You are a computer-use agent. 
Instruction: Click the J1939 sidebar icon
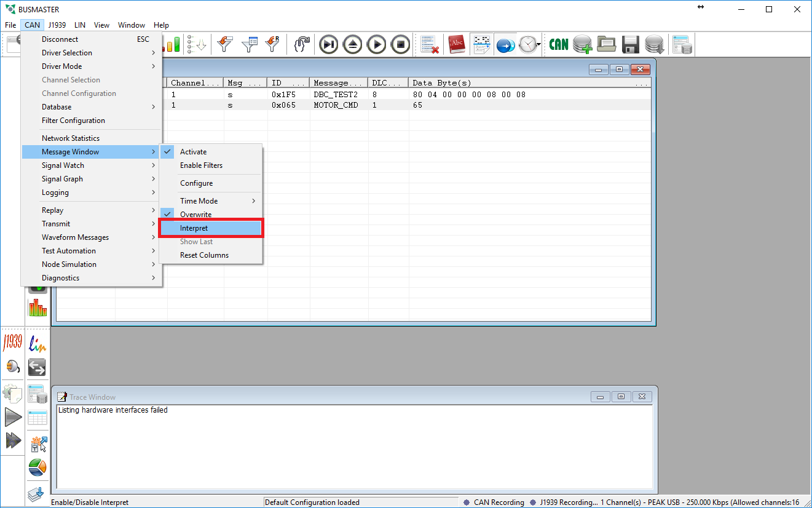click(13, 343)
